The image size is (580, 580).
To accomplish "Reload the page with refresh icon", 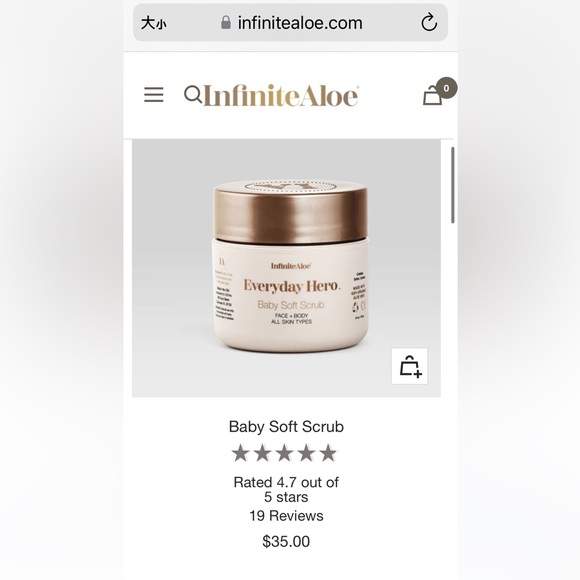I will pyautogui.click(x=429, y=22).
